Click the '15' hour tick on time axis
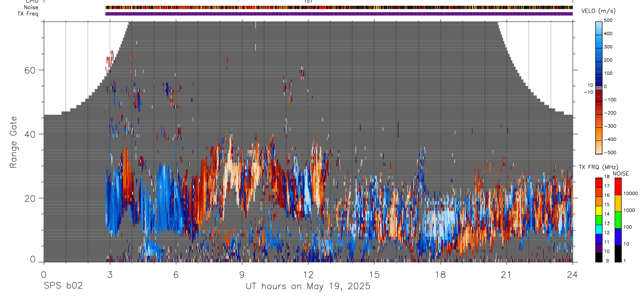Screen dimensions: 644x297 (374, 274)
